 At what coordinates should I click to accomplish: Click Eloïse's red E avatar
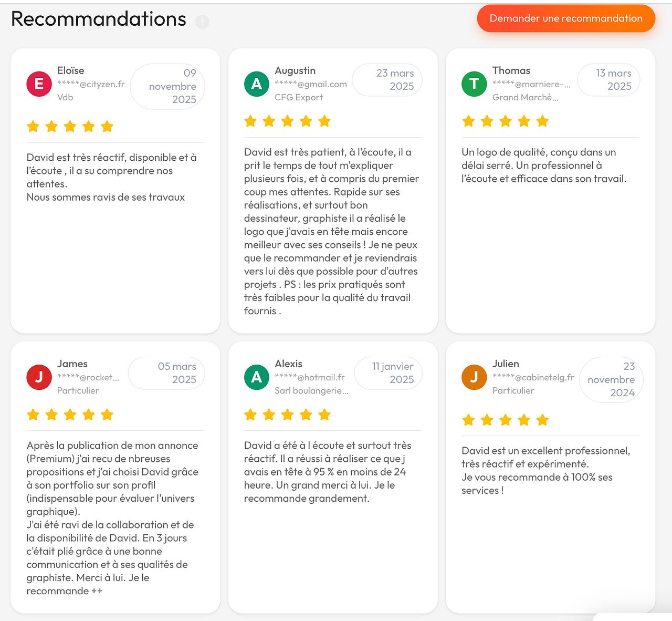[x=39, y=84]
